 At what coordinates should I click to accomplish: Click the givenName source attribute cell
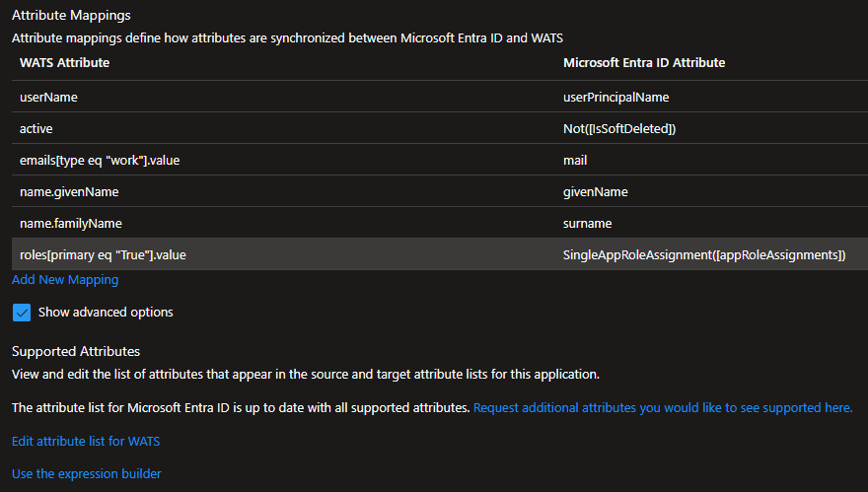coord(596,191)
